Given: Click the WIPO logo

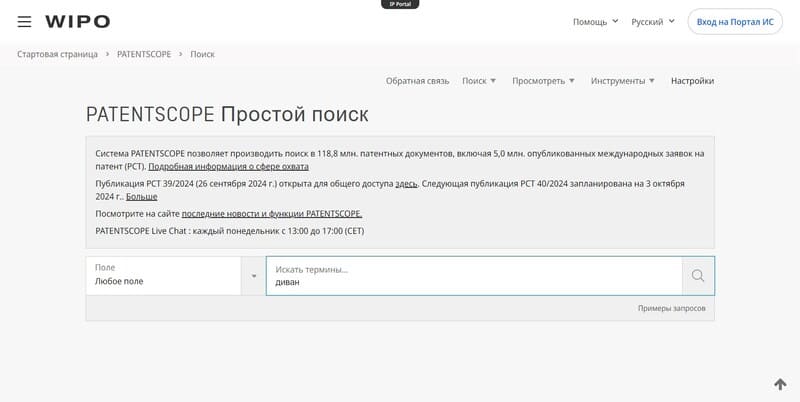Looking at the screenshot, I should pos(78,21).
